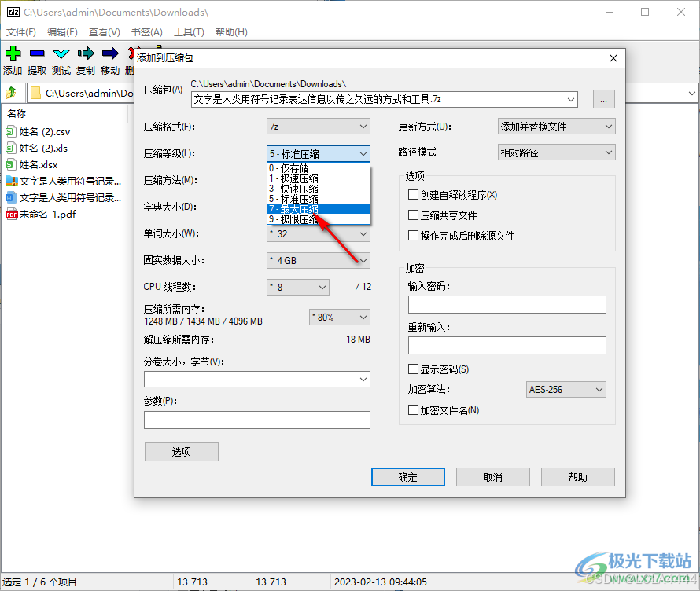The height and width of the screenshot is (591, 700).
Task: Click the 参数(P) input field
Action: click(x=256, y=420)
